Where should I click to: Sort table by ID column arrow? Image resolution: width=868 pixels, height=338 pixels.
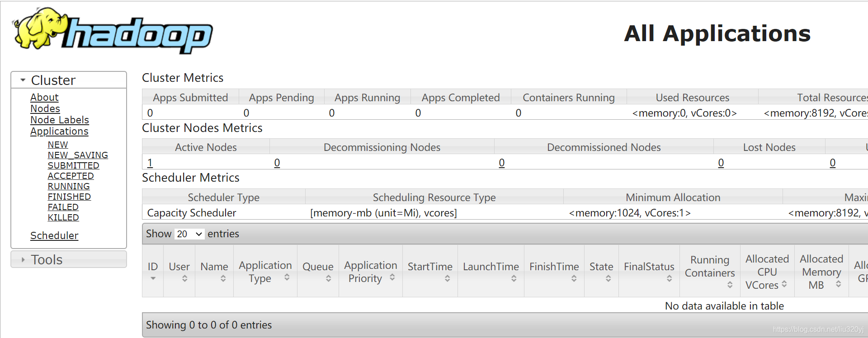153,278
